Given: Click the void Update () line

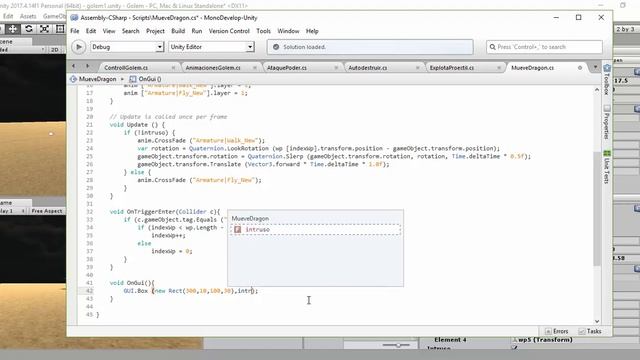Looking at the screenshot, I should (137, 125).
